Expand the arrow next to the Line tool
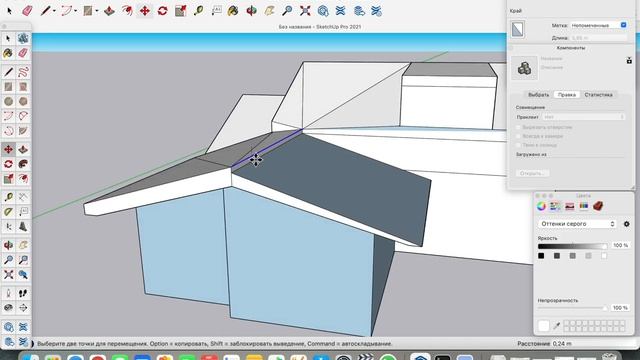The height and width of the screenshot is (360, 640). [54, 11]
